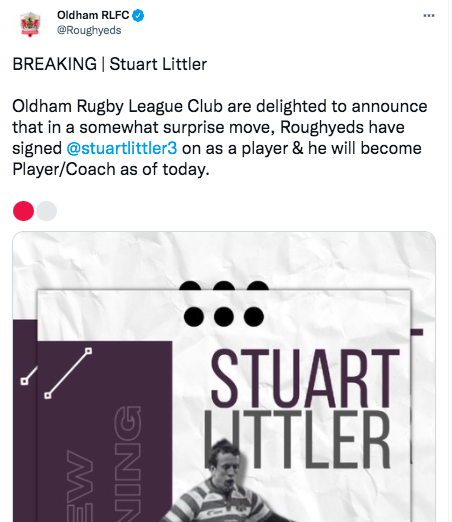This screenshot has width=452, height=522.
Task: Click the outlined SIGNING vertical text
Action: (127, 463)
